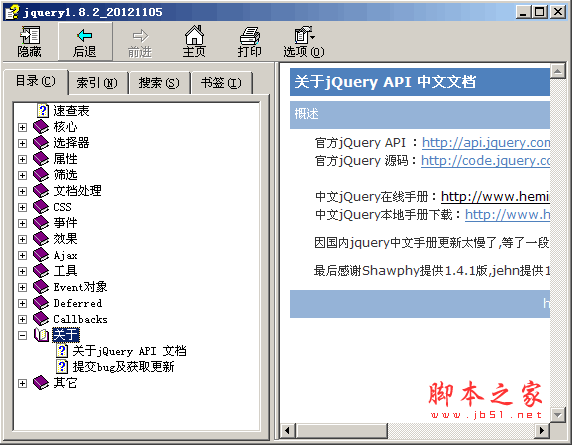This screenshot has height=445, width=573.
Task: Expand the 核心 tree node
Action: 22,127
